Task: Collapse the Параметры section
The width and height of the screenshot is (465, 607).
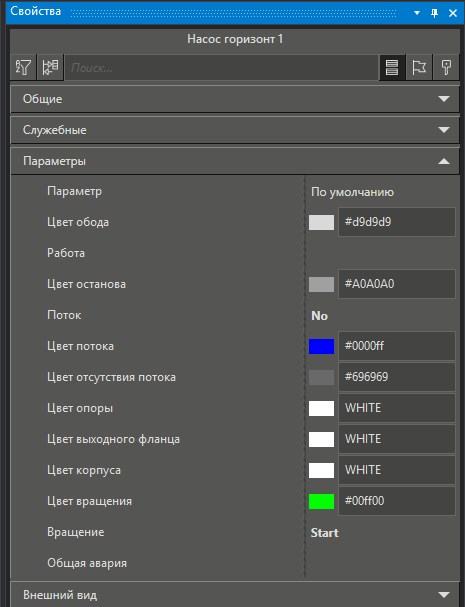Action: click(x=235, y=161)
